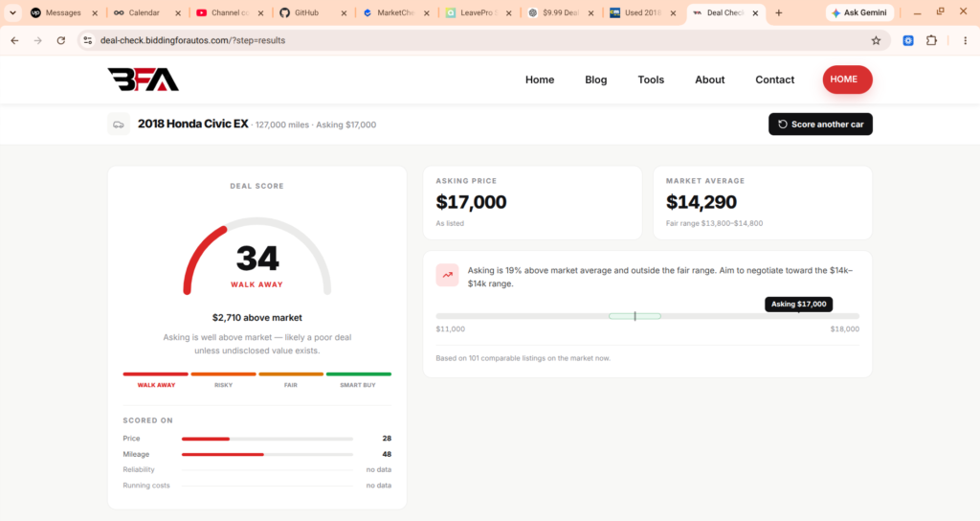Expand the tab search dropdown arrow
Screen dimensions: 980x521
coord(12,12)
